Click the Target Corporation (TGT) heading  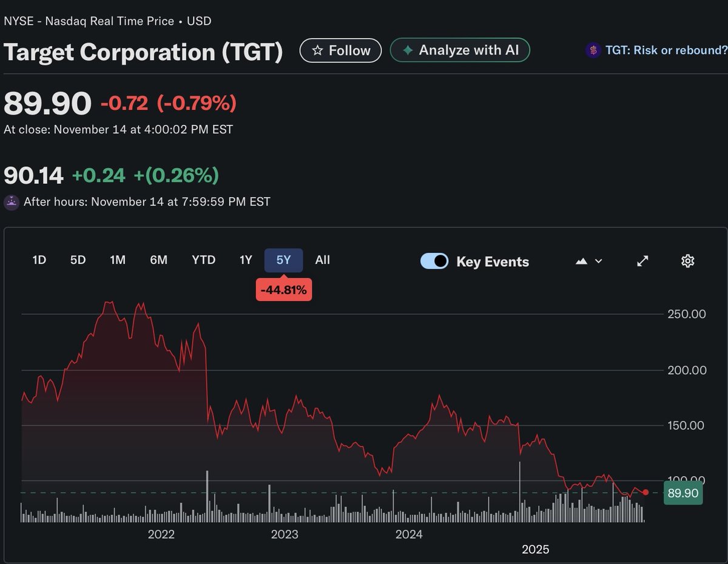pos(144,52)
